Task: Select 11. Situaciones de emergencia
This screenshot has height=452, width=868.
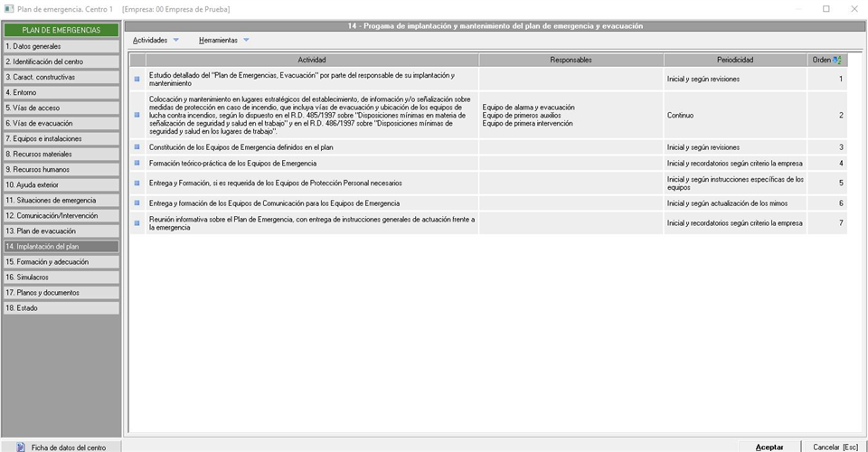Action: [x=61, y=201]
